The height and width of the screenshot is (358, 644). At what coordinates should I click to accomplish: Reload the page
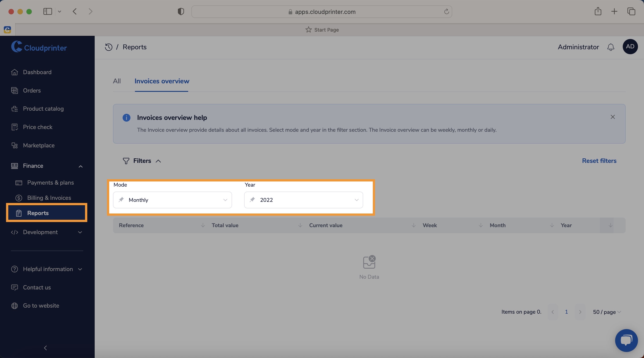pyautogui.click(x=446, y=11)
